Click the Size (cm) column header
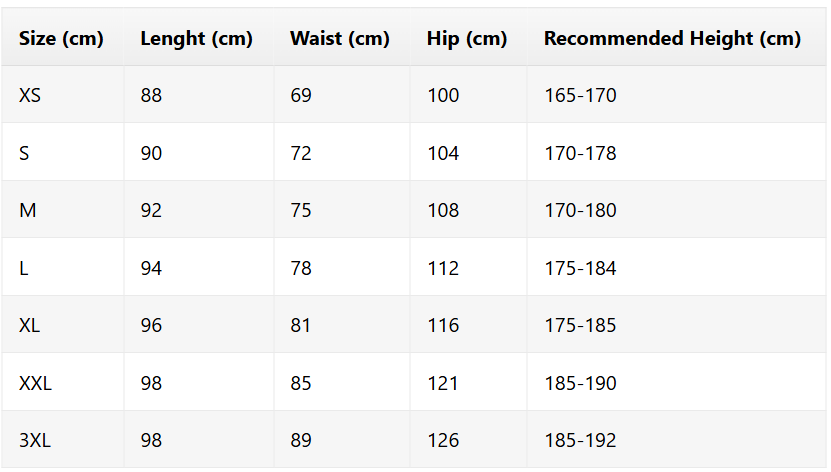The image size is (831, 472). click(61, 39)
